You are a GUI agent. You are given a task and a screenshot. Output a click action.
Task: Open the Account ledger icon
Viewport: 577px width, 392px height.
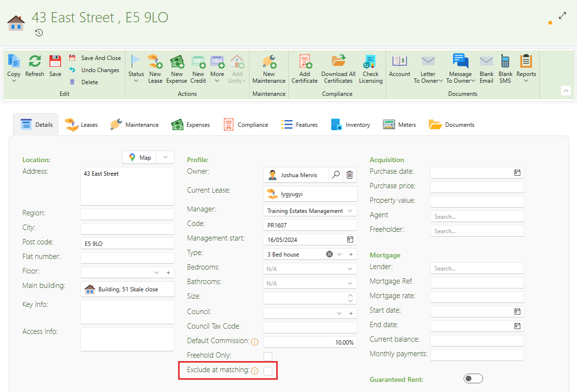click(399, 61)
